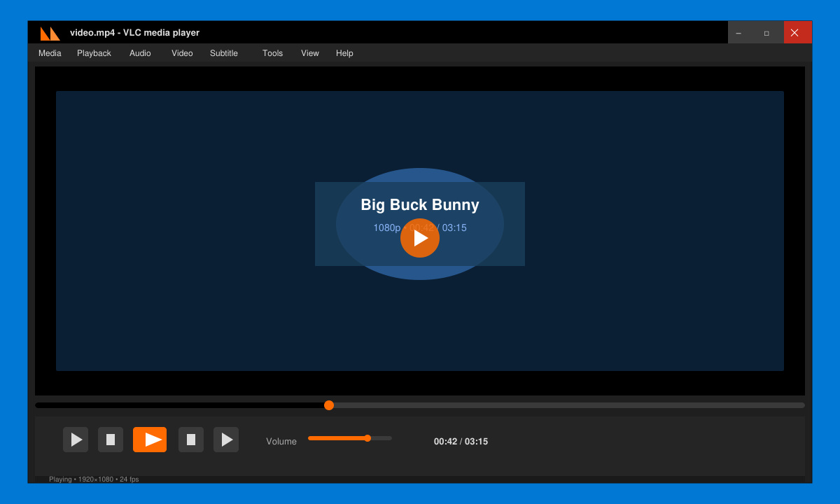The image size is (840, 504).
Task: Maximize the VLC window
Action: pyautogui.click(x=766, y=33)
